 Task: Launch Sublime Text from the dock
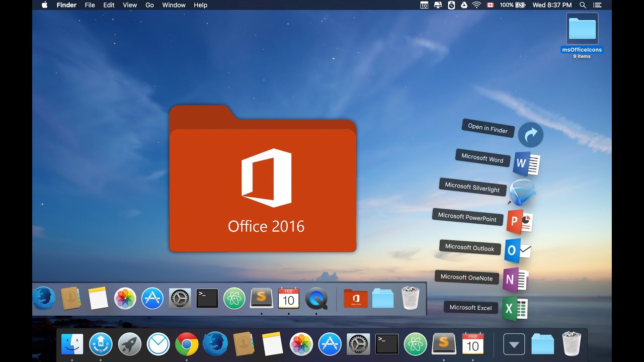tap(443, 344)
